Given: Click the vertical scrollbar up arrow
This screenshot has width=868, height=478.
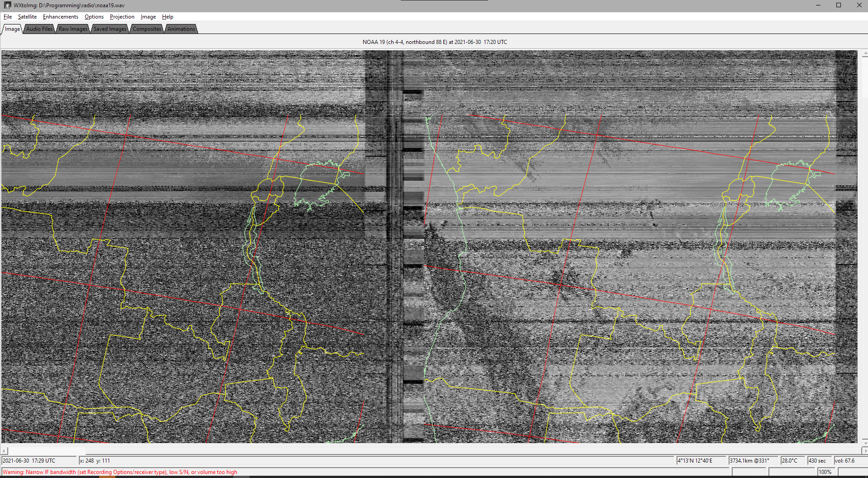Looking at the screenshot, I should coord(865,53).
